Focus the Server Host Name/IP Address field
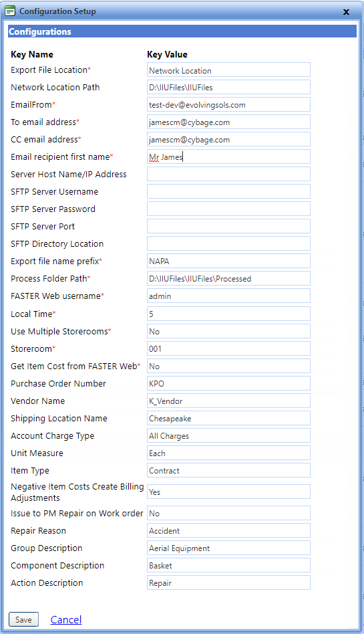 [228, 174]
